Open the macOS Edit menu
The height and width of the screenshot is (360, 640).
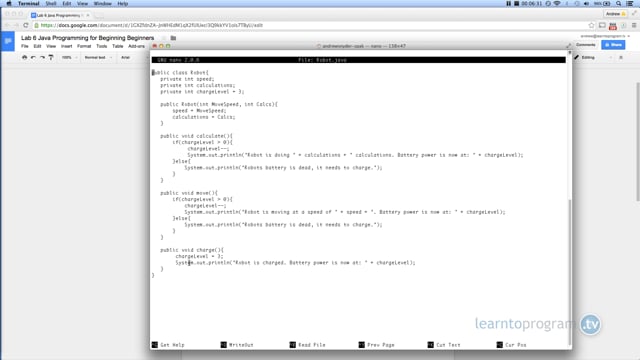[x=67, y=4]
